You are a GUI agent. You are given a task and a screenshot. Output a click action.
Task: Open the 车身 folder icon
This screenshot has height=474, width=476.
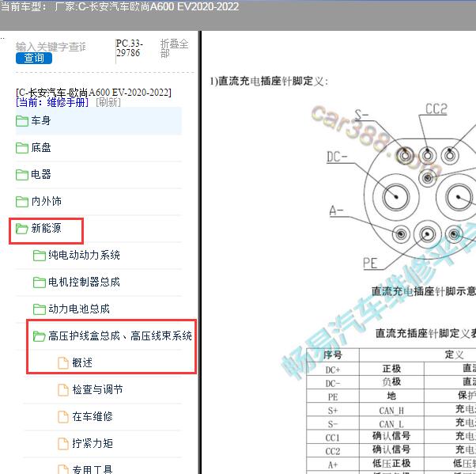tap(22, 120)
